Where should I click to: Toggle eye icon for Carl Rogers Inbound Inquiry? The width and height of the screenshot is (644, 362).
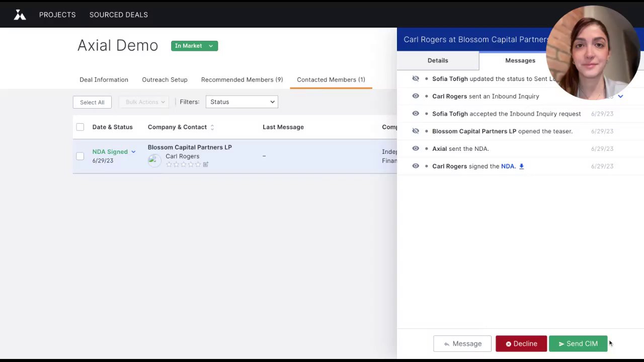pos(416,96)
